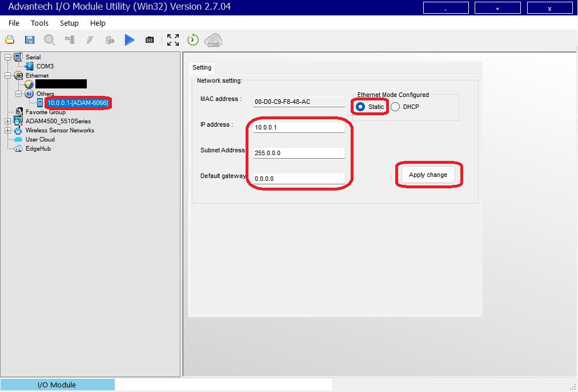The image size is (578, 392).
Task: Click the magnifier search toolbar icon
Action: [50, 40]
